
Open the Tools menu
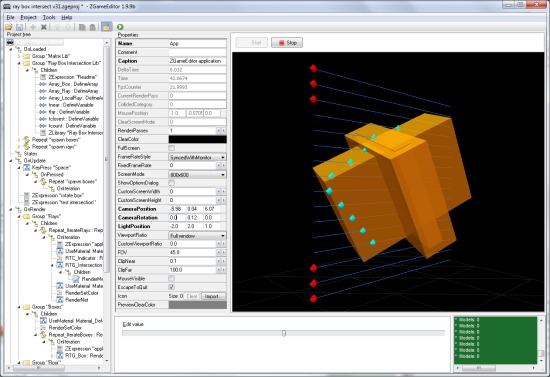pos(49,17)
